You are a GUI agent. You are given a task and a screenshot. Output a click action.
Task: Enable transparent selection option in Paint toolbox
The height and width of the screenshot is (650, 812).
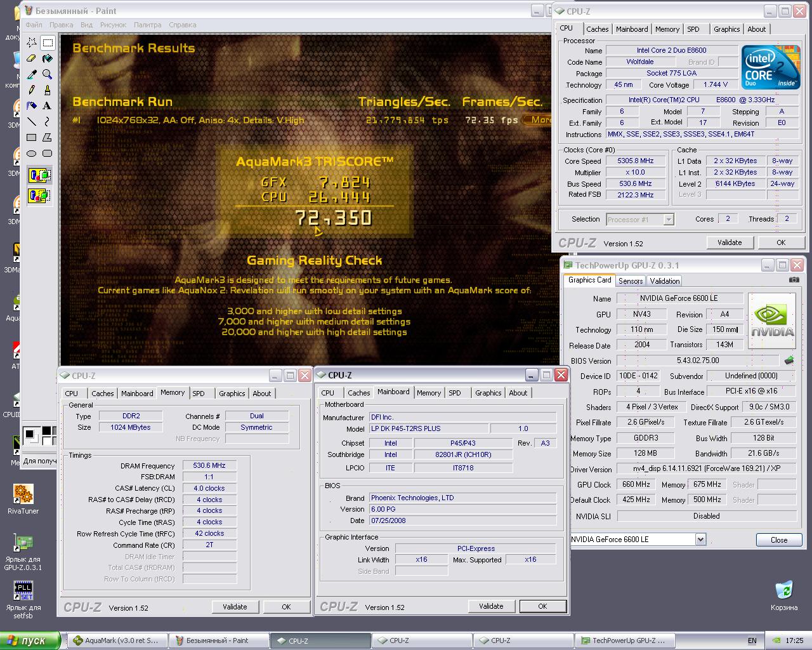click(x=39, y=196)
